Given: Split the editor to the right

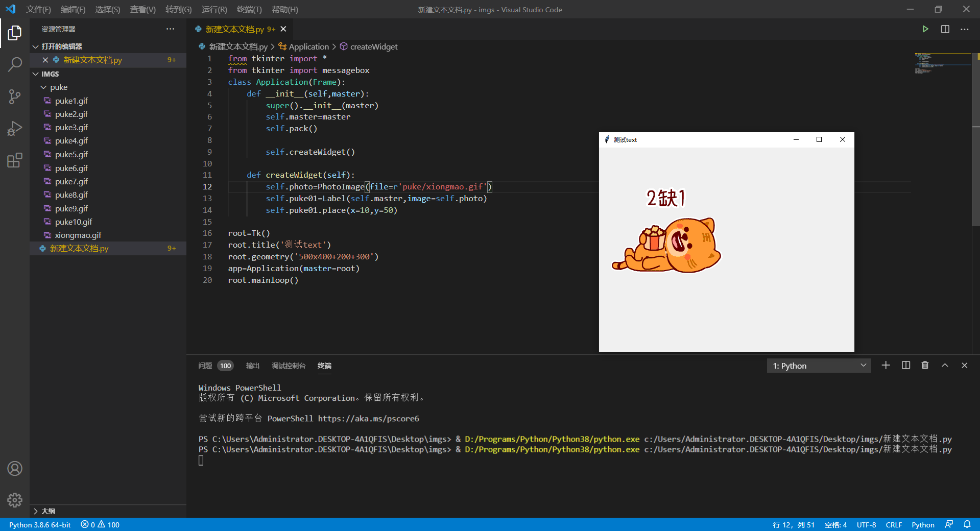Looking at the screenshot, I should pyautogui.click(x=945, y=29).
